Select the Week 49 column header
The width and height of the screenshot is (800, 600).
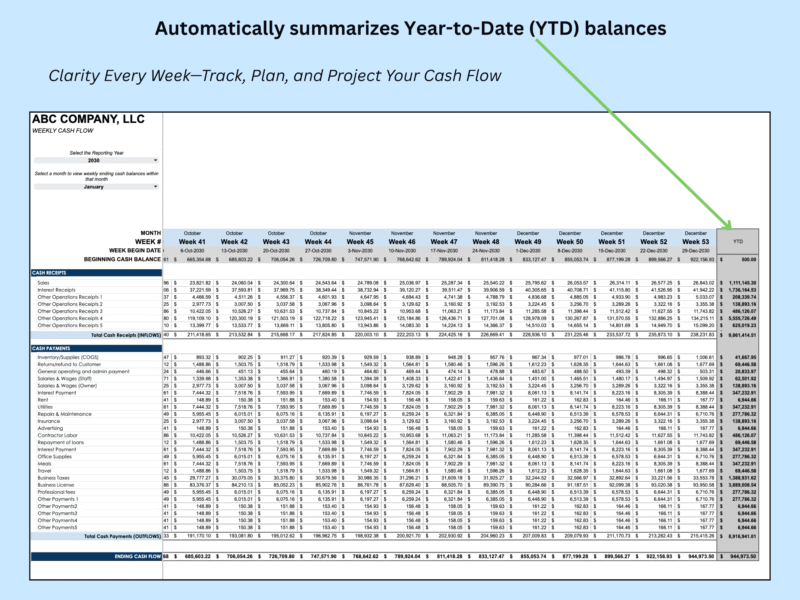[x=528, y=242]
